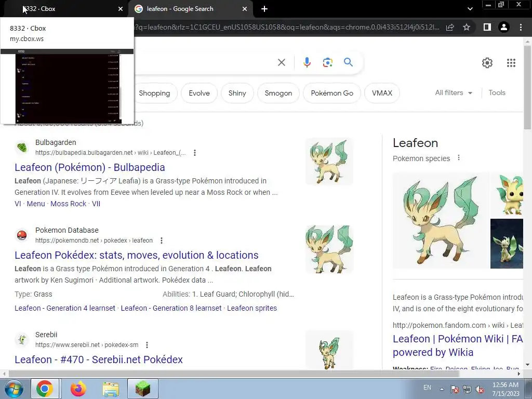Start voice search with microphone icon
532x399 pixels.
click(x=307, y=62)
